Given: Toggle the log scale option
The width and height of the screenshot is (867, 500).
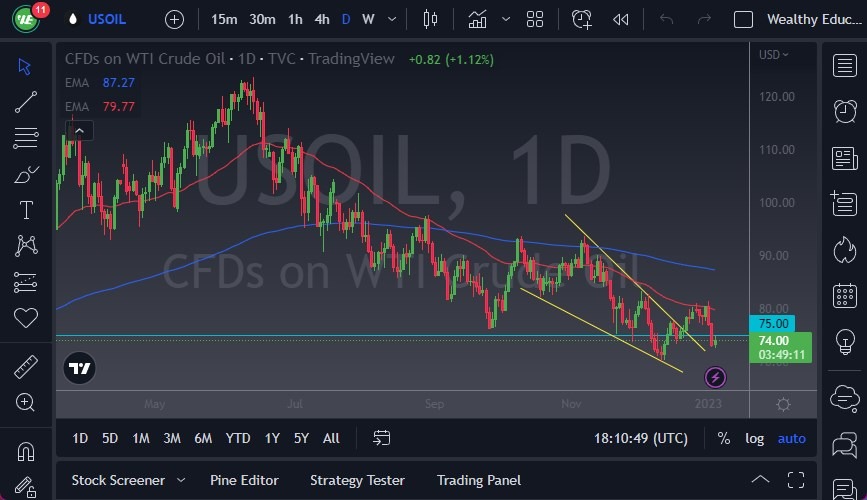Looking at the screenshot, I should pos(754,438).
